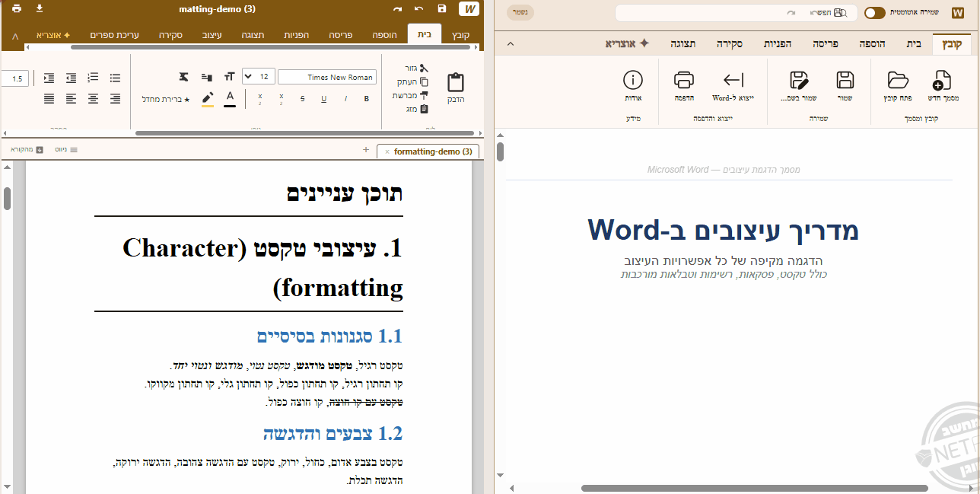Click the מהקורא button
This screenshot has height=494, width=980.
pyautogui.click(x=27, y=150)
